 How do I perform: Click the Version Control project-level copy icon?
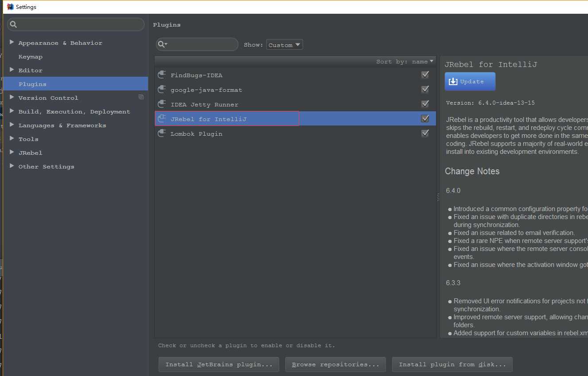(141, 97)
